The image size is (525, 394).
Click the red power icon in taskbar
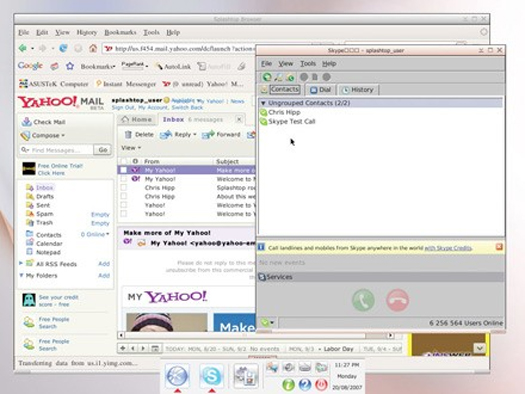pyautogui.click(x=321, y=385)
